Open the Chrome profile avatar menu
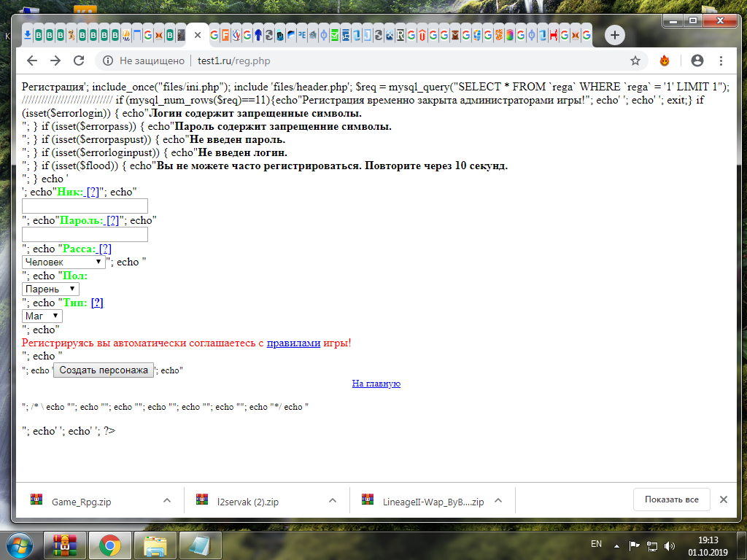This screenshot has width=747, height=560. pos(697,61)
